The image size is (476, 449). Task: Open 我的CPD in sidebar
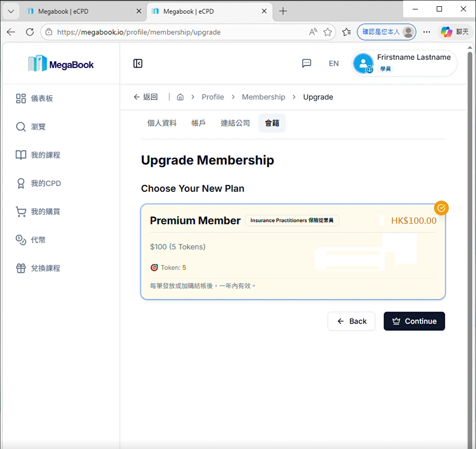(x=38, y=183)
